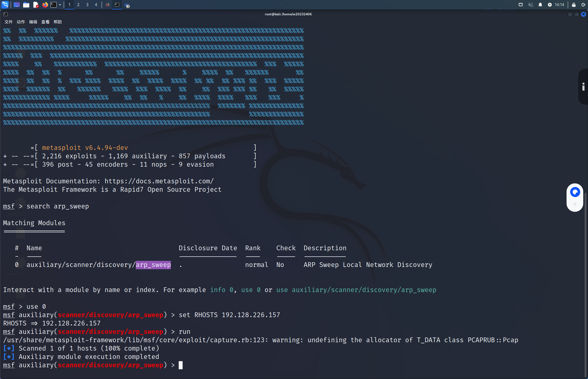Click the floating blue chat assistant button
Viewport: 588px width, 379px height.
(575, 192)
